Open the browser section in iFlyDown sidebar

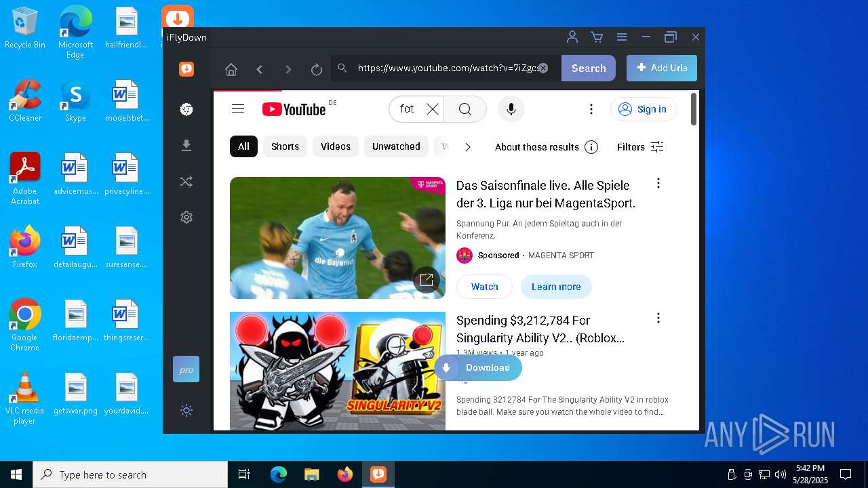(x=186, y=109)
